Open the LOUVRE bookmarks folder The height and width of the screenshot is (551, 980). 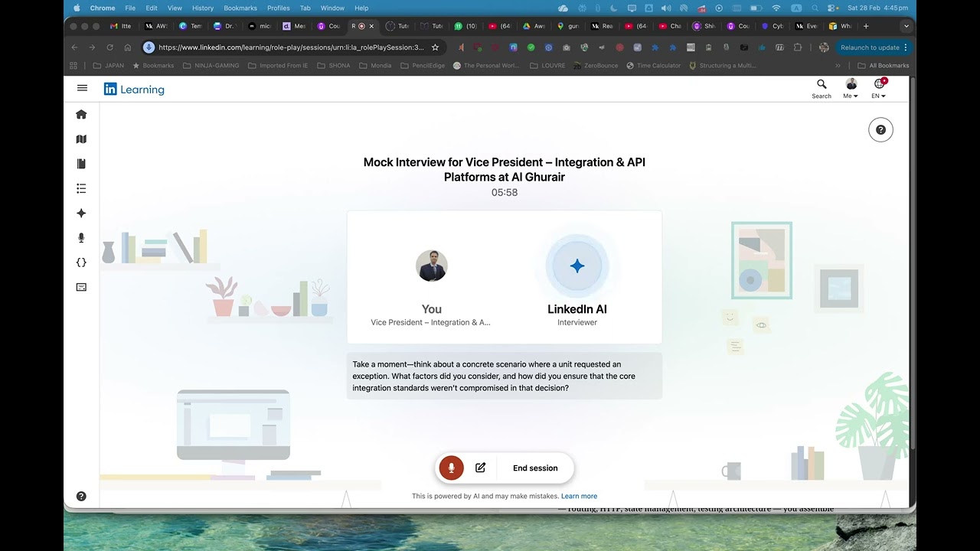(x=547, y=66)
